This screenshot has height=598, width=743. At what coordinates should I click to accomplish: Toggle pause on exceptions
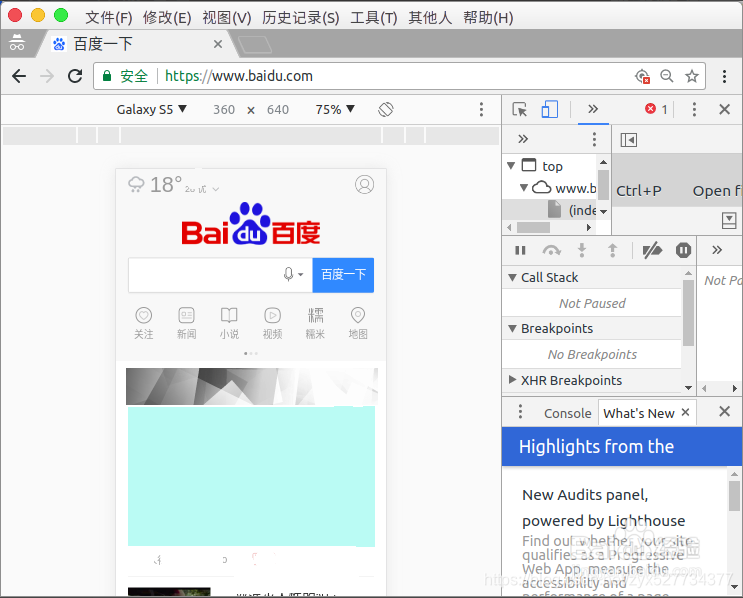(683, 250)
